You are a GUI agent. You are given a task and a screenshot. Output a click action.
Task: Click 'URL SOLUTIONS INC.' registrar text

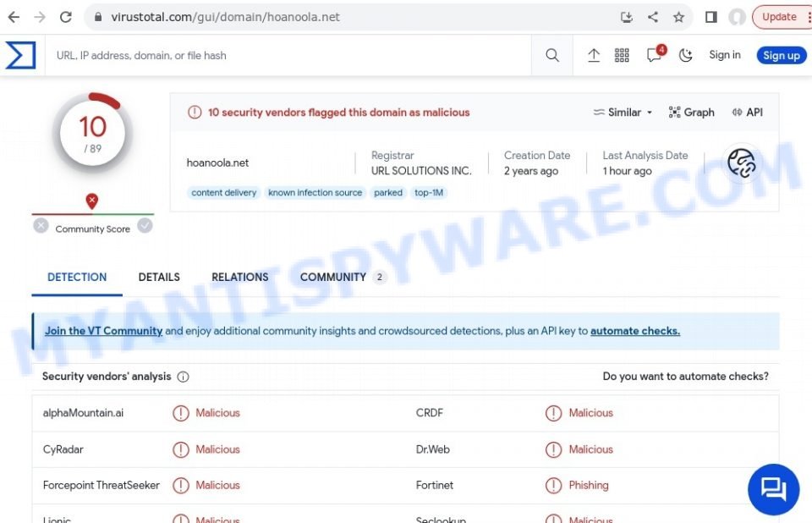(421, 171)
